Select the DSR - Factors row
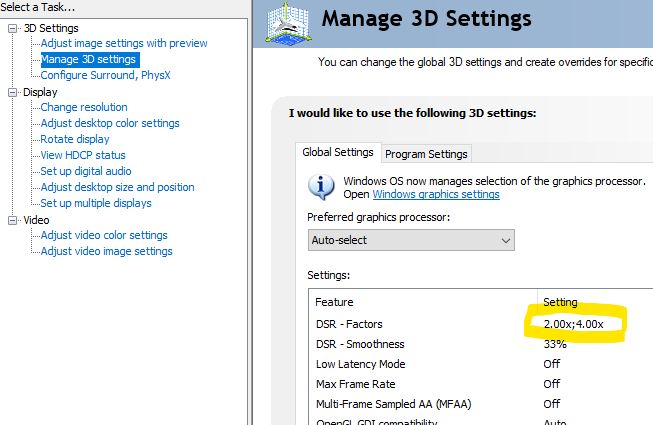This screenshot has height=425, width=653. (481, 324)
